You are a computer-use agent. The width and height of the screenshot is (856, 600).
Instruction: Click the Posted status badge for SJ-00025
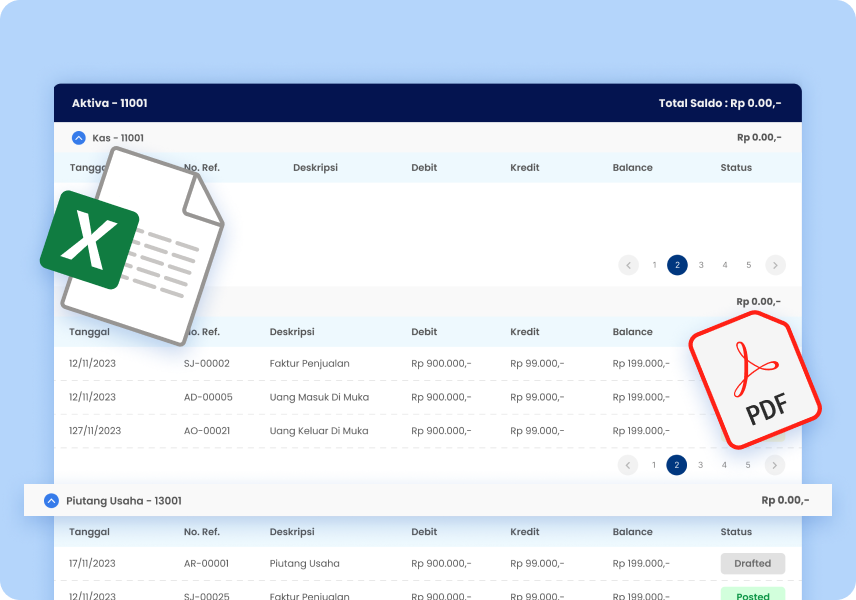753,593
